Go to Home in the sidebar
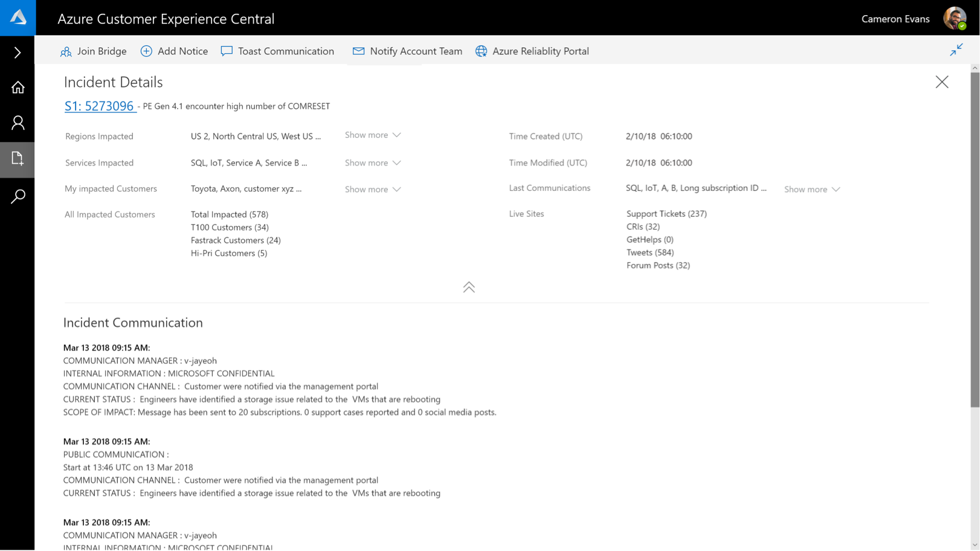980x551 pixels. click(x=18, y=88)
